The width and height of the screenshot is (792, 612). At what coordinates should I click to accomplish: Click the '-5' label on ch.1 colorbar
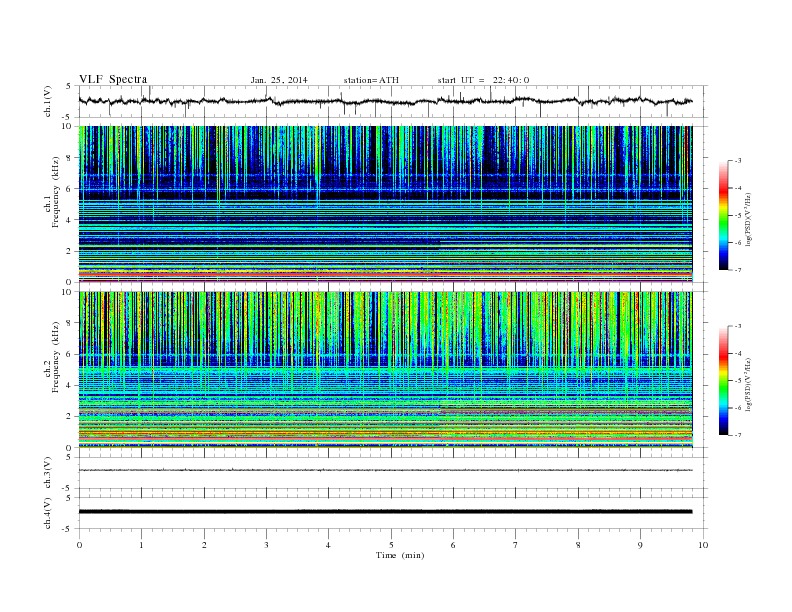tap(737, 215)
